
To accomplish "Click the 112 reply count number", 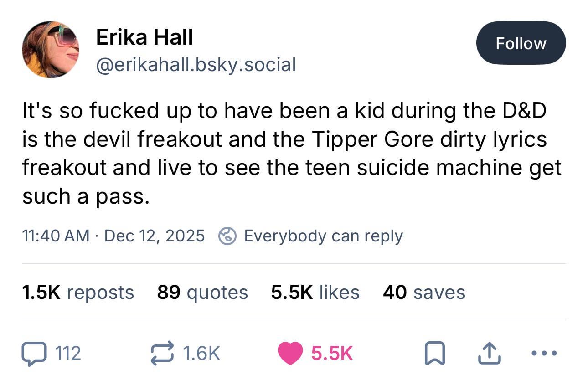I will 67,354.
